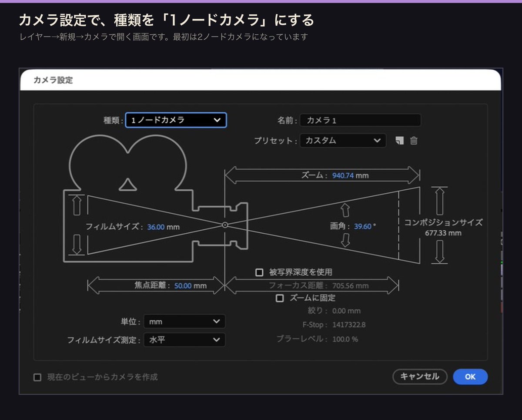Screen dimensions: 522x420
Task: Click the 名前 field containing カメラ 1
Action: (x=360, y=120)
